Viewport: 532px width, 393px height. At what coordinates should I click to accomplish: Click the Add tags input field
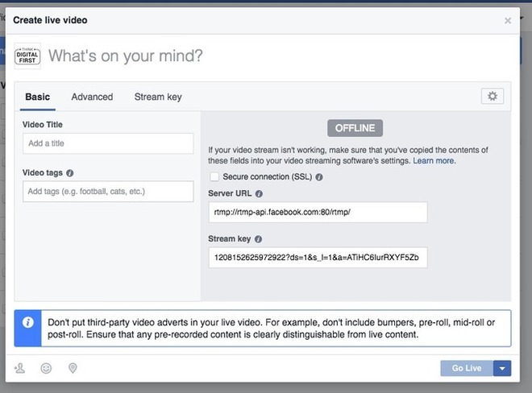tap(108, 192)
